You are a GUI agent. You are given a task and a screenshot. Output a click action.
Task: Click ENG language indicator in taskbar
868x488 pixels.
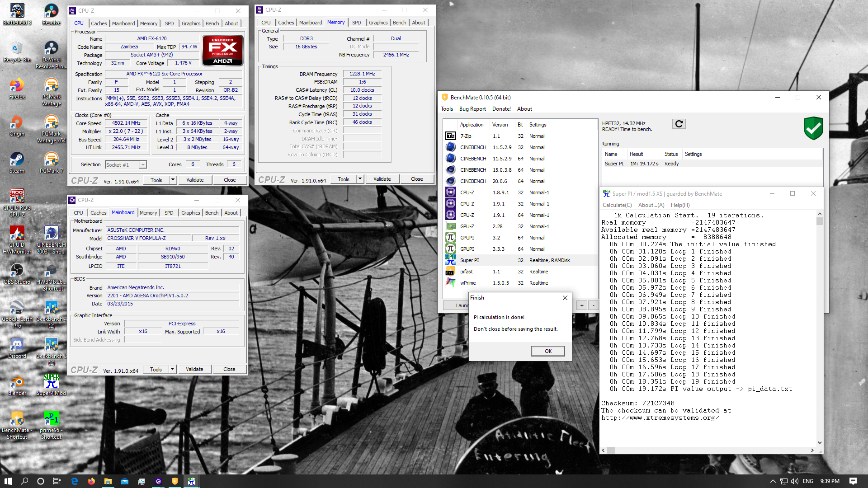pyautogui.click(x=808, y=481)
